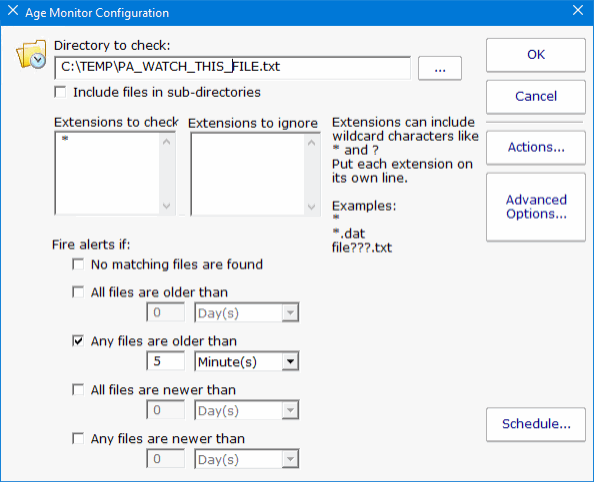Open Day(s) dropdown under All files older

pyautogui.click(x=247, y=313)
